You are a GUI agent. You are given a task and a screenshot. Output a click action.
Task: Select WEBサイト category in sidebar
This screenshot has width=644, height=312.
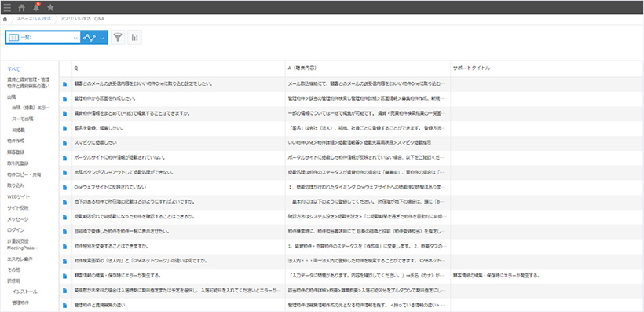point(19,197)
